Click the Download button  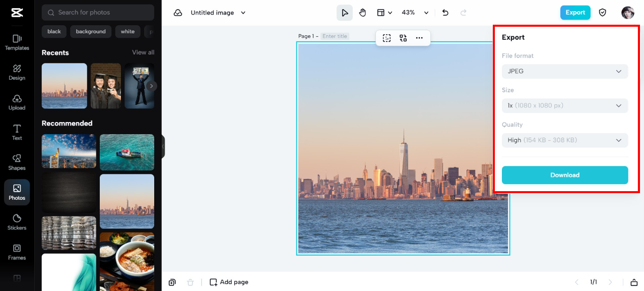(565, 175)
